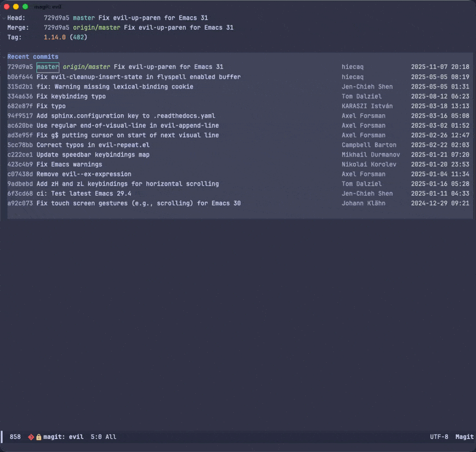
Task: Open commit 'Fix keybinding typo'
Action: click(71, 96)
